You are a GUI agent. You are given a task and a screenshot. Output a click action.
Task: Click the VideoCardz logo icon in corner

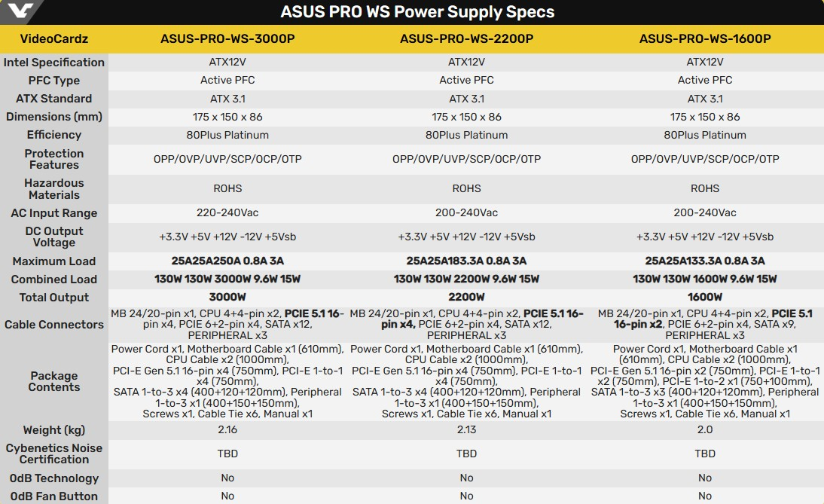click(20, 10)
